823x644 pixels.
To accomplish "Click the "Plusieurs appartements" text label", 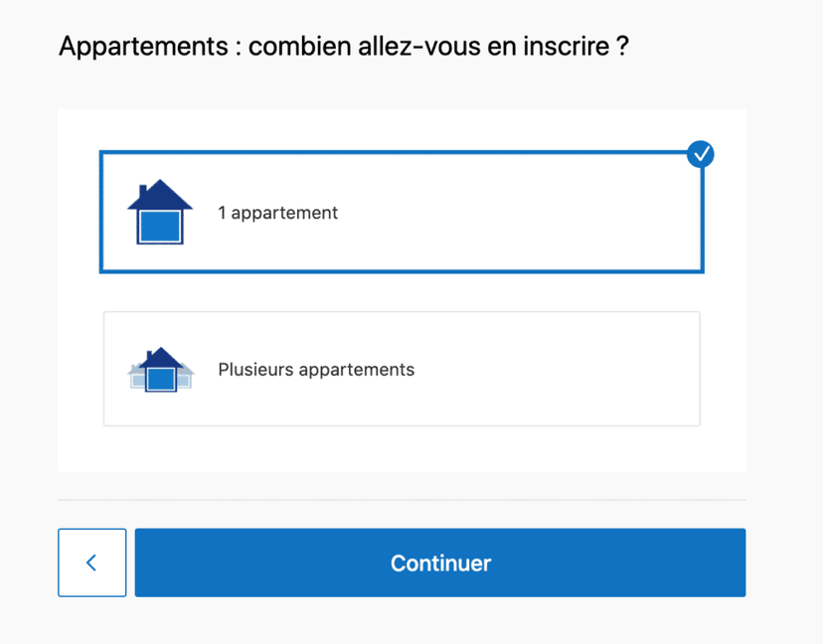I will click(x=316, y=370).
